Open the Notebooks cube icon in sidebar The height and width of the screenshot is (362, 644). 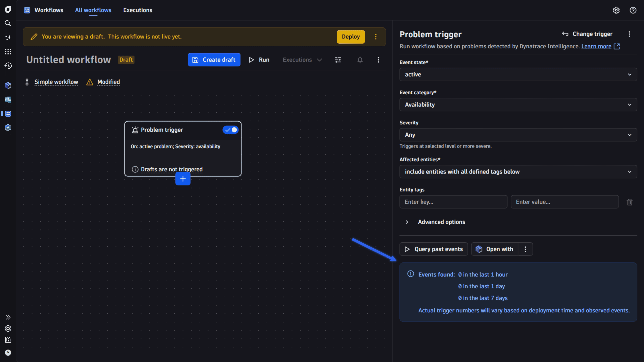8,85
